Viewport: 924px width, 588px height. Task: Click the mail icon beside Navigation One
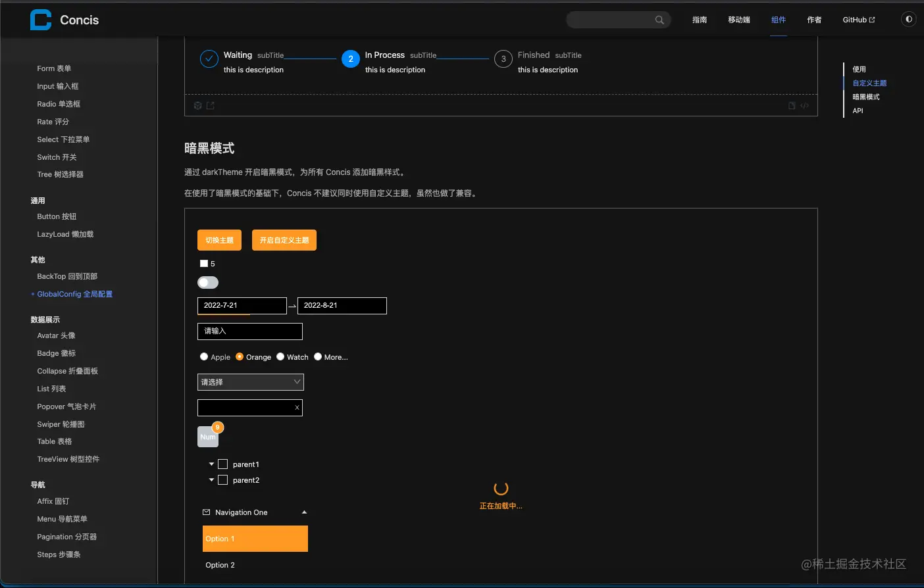coord(206,512)
